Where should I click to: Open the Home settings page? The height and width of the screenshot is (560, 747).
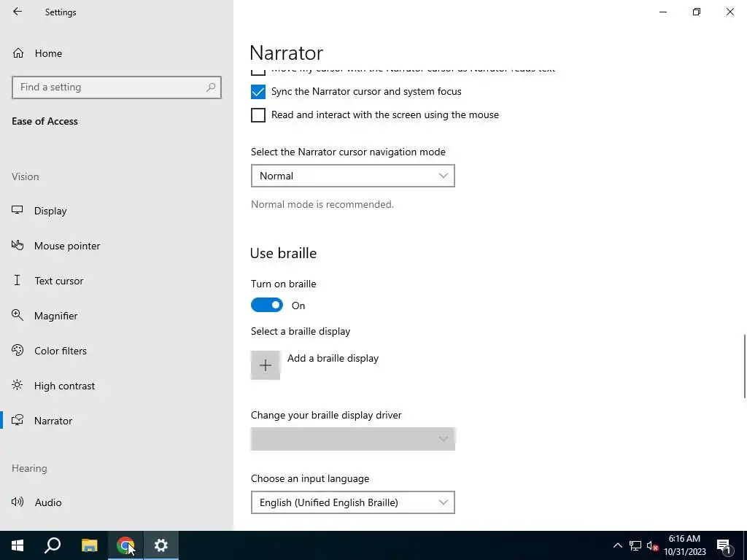tap(48, 53)
